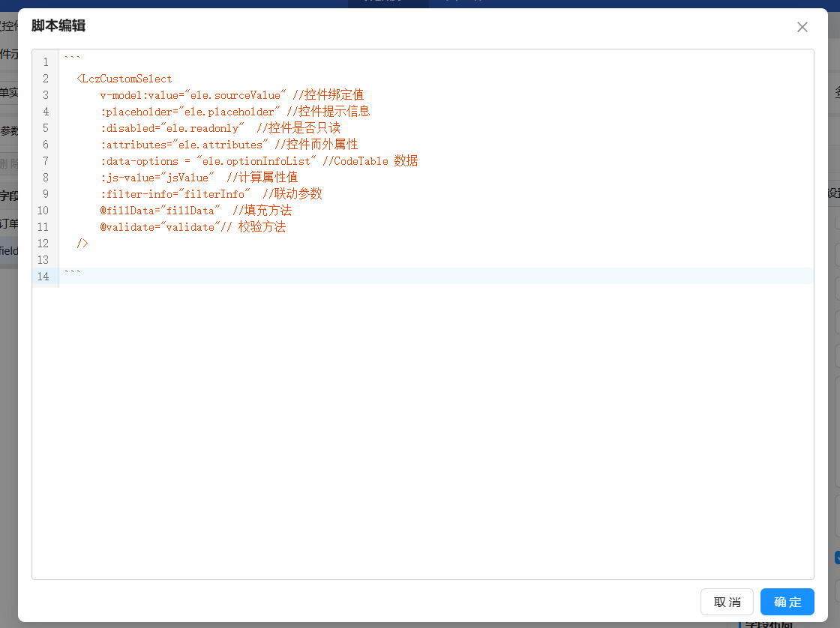Click the // 校验方法 comment

(x=253, y=227)
